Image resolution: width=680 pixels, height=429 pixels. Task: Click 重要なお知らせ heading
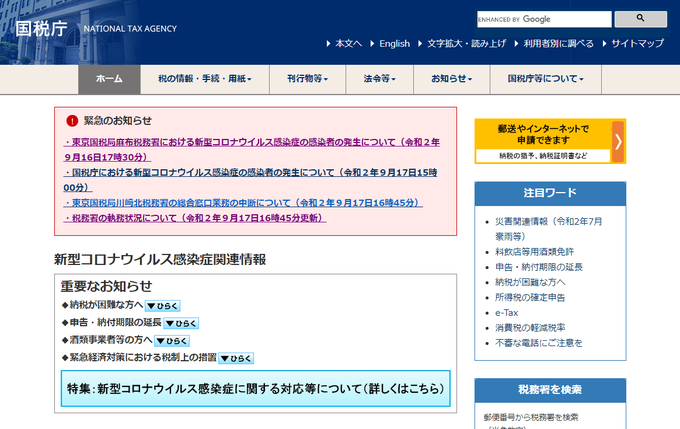click(106, 286)
